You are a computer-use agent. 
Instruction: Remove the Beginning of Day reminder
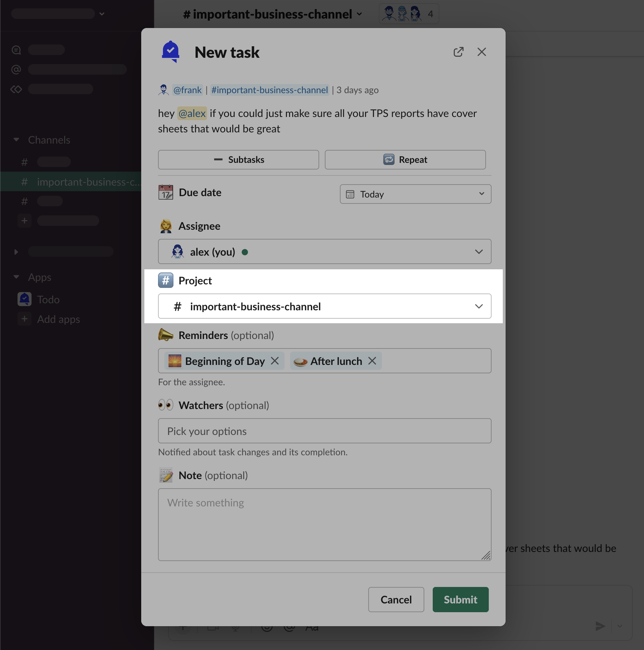[275, 361]
